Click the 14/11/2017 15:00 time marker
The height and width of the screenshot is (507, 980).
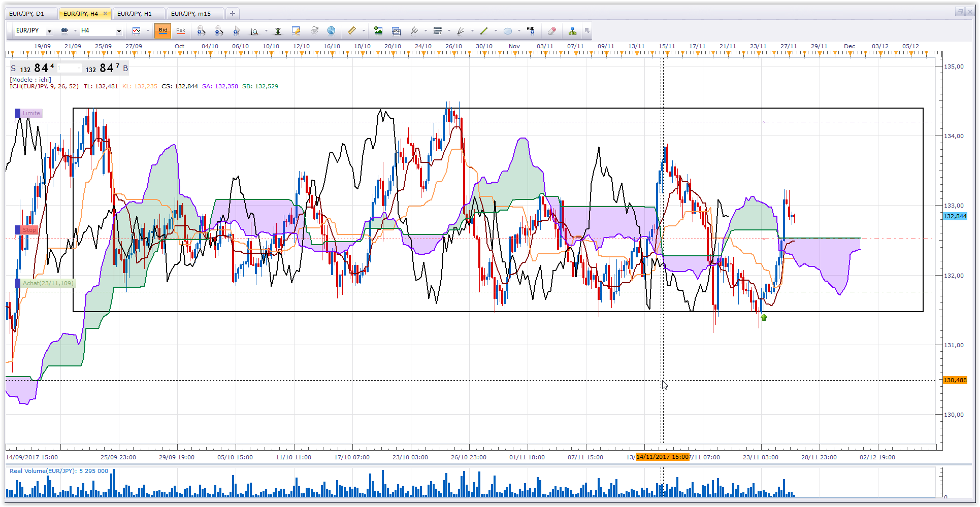point(662,457)
